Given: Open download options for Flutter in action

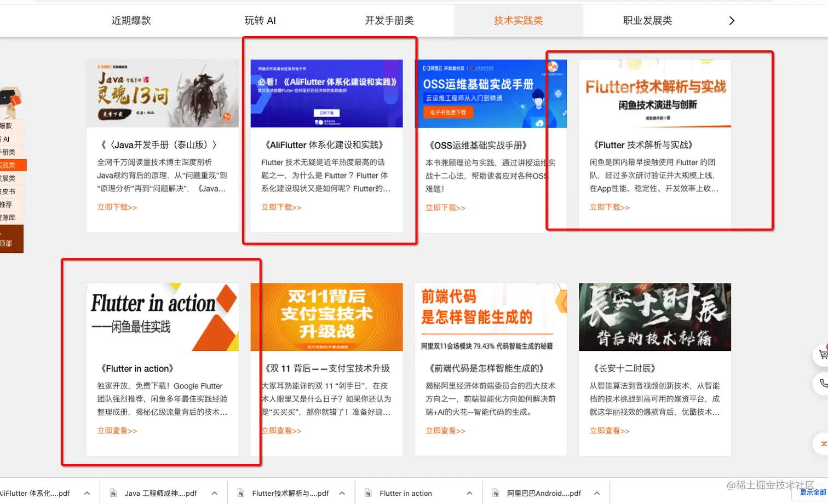Looking at the screenshot, I should pos(470,493).
